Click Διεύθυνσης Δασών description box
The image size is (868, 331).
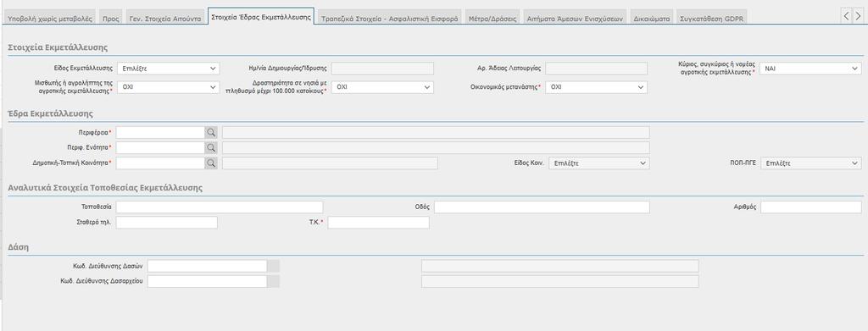[x=559, y=267]
